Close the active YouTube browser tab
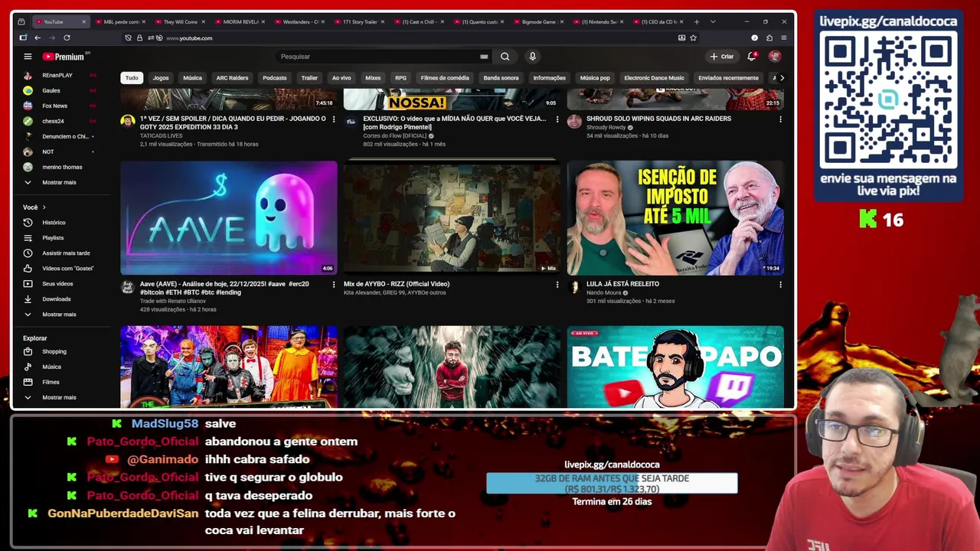The width and height of the screenshot is (980, 551). pyautogui.click(x=84, y=21)
